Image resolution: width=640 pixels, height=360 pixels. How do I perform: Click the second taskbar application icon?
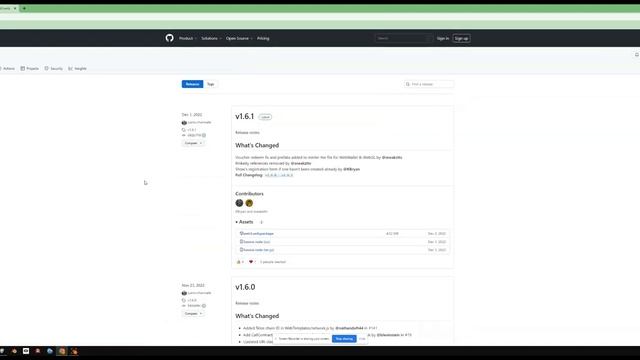(14, 351)
